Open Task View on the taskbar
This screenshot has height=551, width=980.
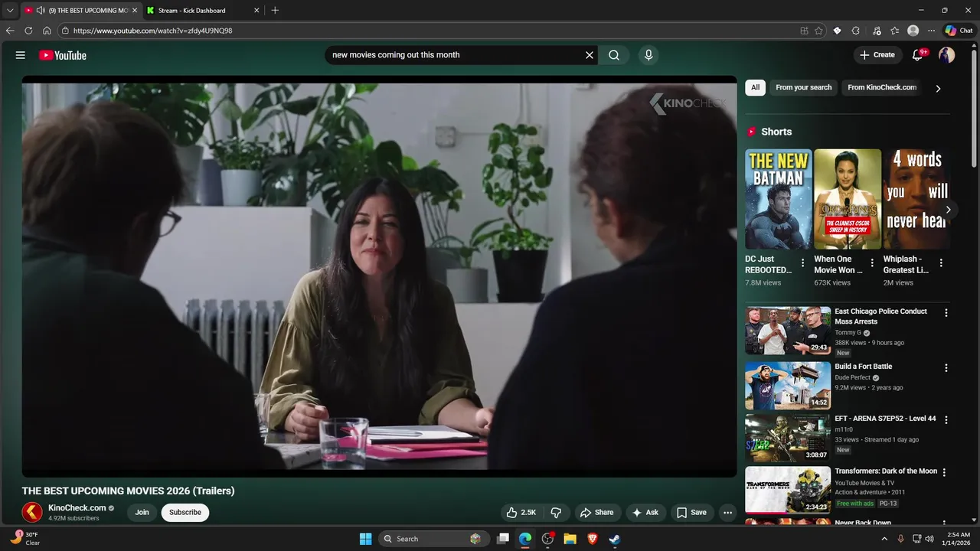click(x=503, y=539)
